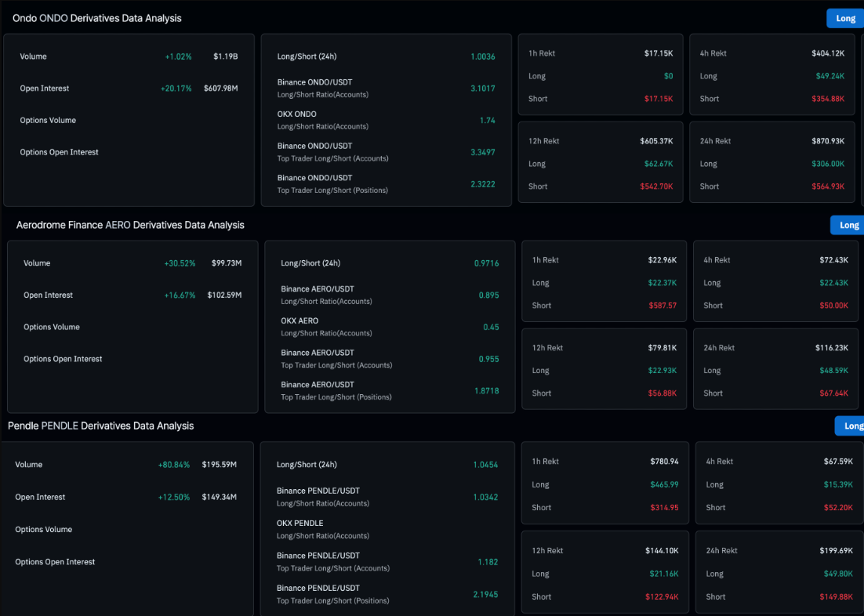Click the ONDO 24h Rekt $870.93K total
Screen dimensions: 864x616
(827, 141)
